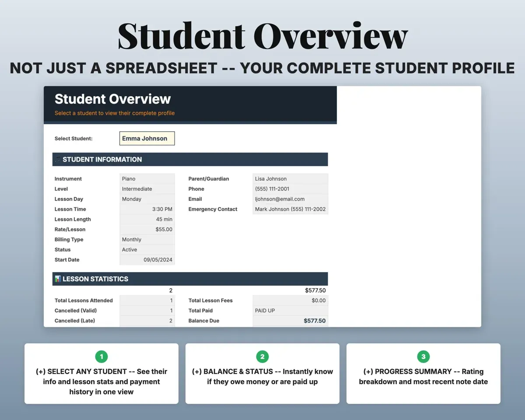525x420 pixels.
Task: Click the "Mark Johnson (555) 111-2002" cell
Action: pos(290,209)
